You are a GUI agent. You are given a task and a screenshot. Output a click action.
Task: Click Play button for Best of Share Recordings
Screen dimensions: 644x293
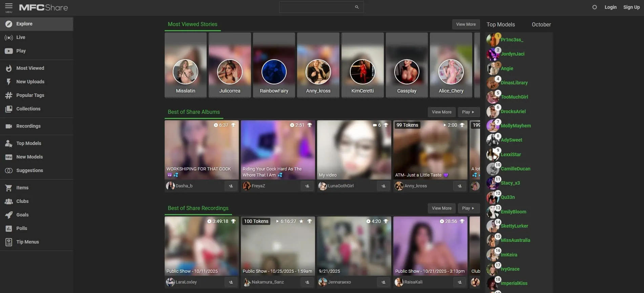tap(468, 208)
